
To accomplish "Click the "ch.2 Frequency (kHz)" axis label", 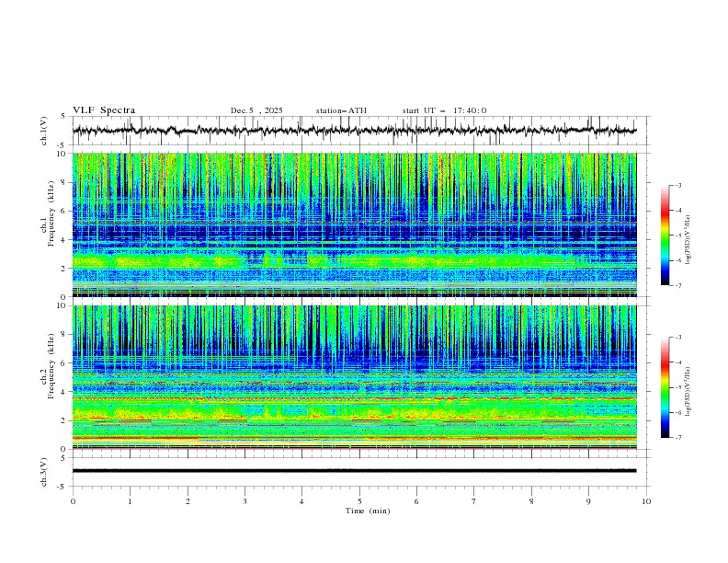I will pyautogui.click(x=48, y=366).
